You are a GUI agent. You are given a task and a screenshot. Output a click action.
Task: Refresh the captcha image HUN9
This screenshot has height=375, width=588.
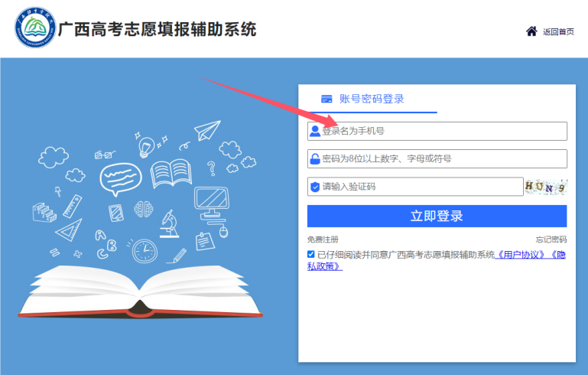546,187
